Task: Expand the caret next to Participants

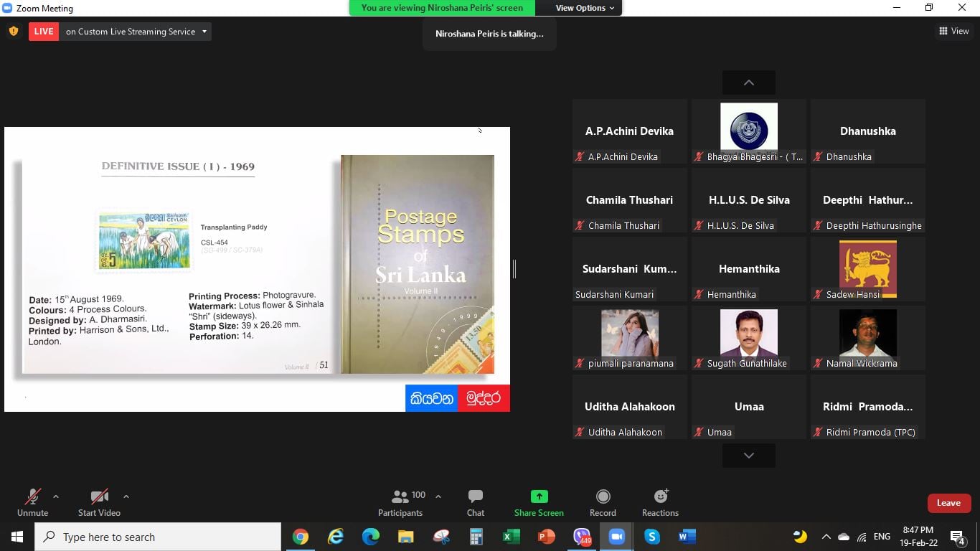Action: click(438, 496)
